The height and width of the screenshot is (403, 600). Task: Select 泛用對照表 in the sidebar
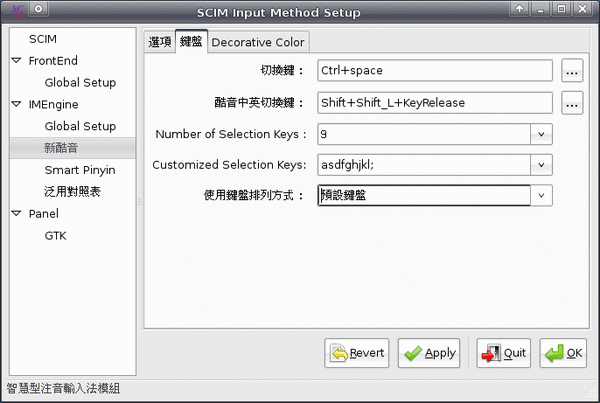[72, 191]
